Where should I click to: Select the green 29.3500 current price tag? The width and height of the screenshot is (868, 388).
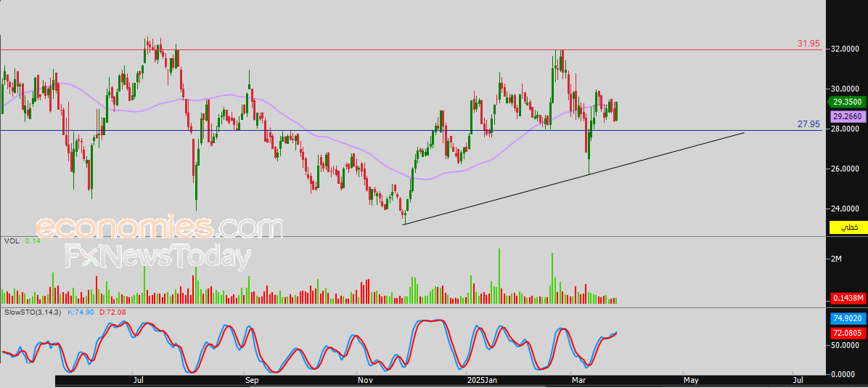click(x=846, y=102)
